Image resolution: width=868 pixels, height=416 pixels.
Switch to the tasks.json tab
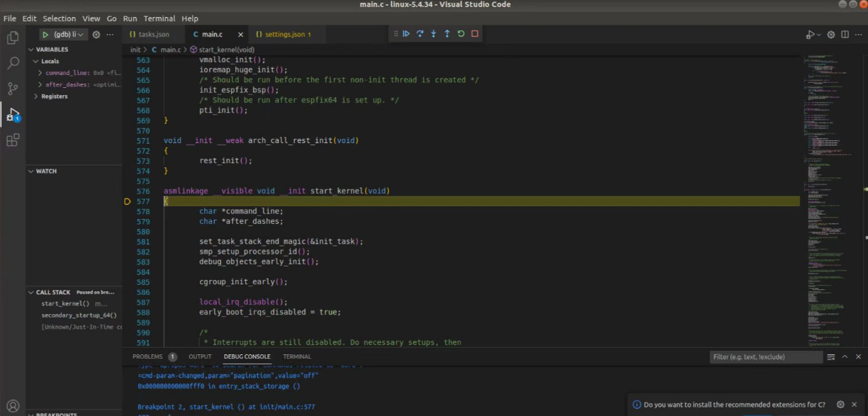(x=154, y=34)
